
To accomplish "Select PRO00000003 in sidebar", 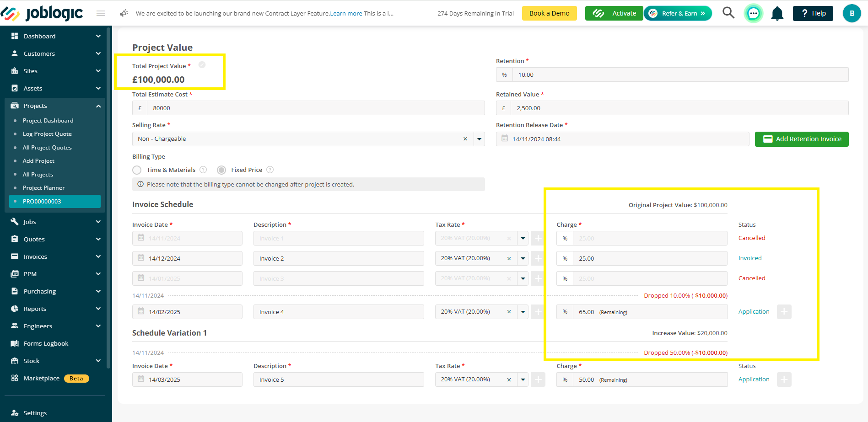I will (x=55, y=201).
